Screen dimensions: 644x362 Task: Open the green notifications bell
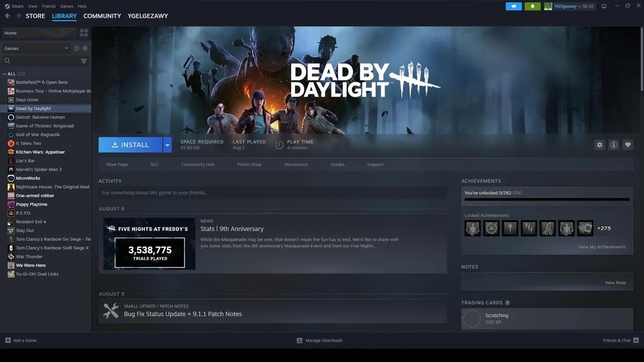tap(532, 6)
